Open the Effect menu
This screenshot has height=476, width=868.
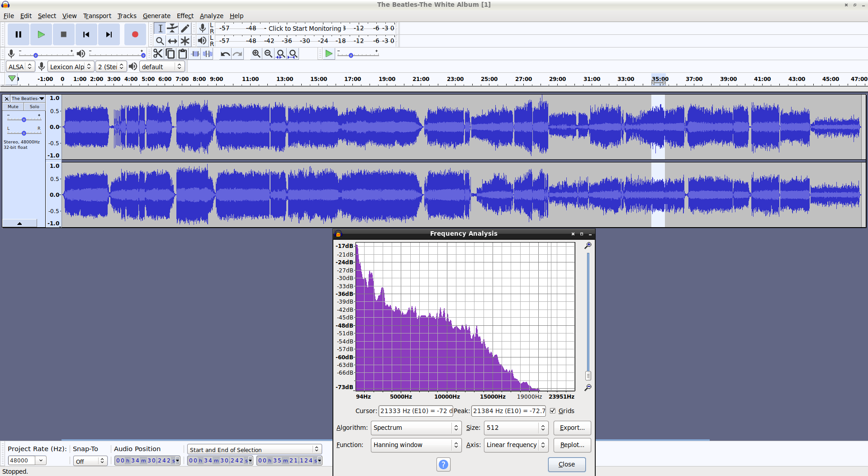pos(185,16)
